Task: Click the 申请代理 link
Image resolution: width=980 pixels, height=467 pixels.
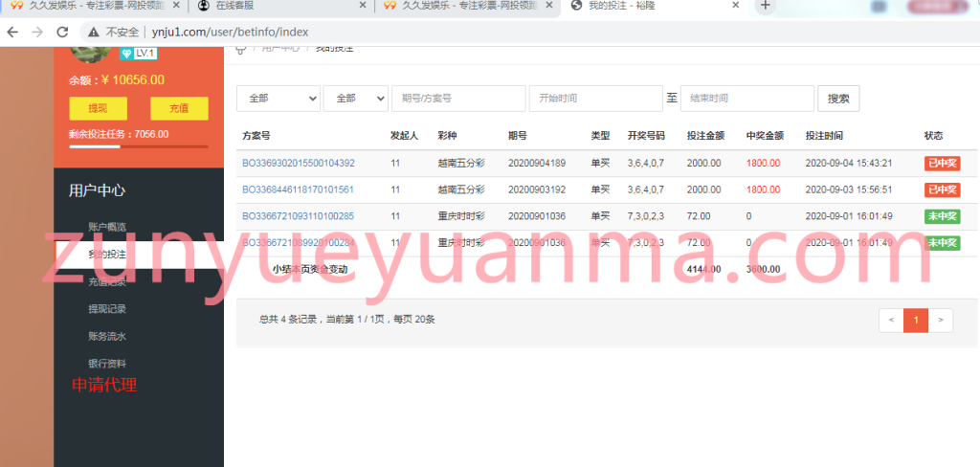Action: tap(104, 385)
